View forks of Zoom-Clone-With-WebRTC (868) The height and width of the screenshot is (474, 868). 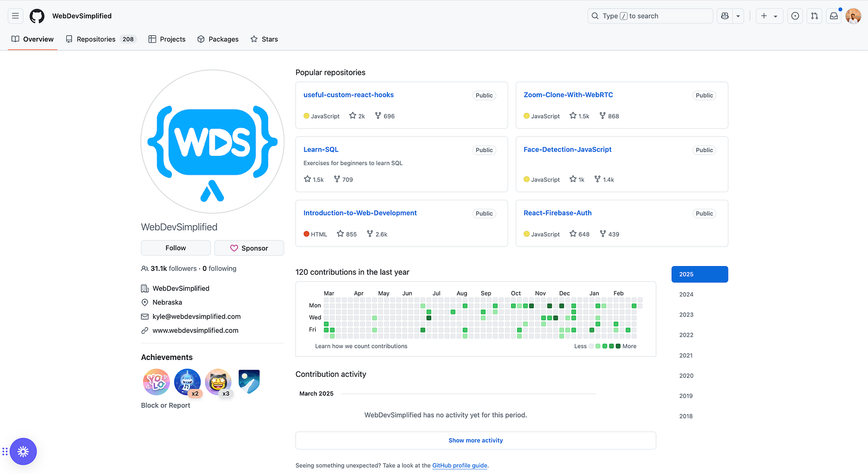609,116
